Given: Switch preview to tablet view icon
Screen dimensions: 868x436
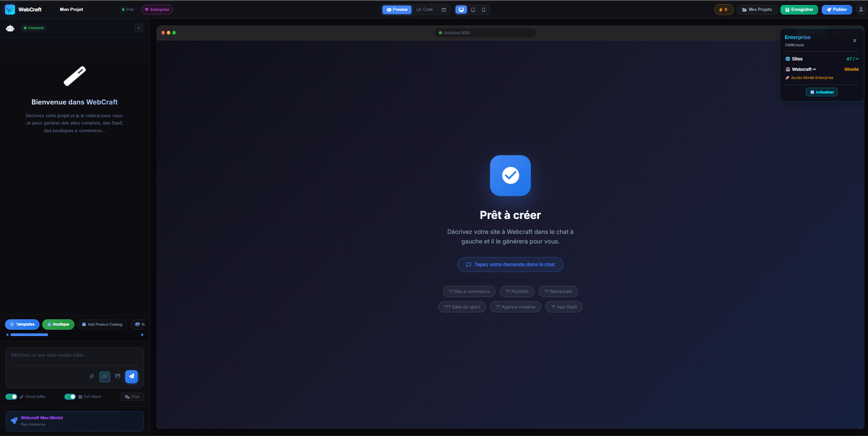Looking at the screenshot, I should pyautogui.click(x=473, y=10).
